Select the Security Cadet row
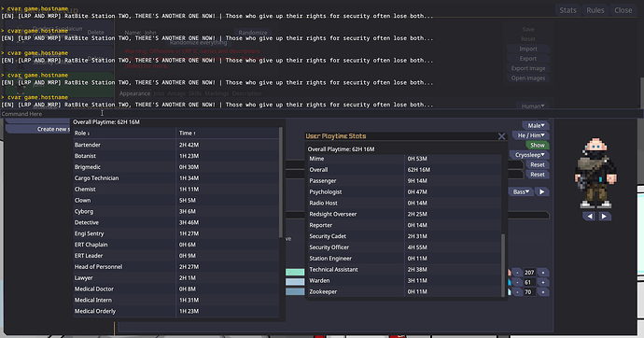The height and width of the screenshot is (338, 644). 404,236
